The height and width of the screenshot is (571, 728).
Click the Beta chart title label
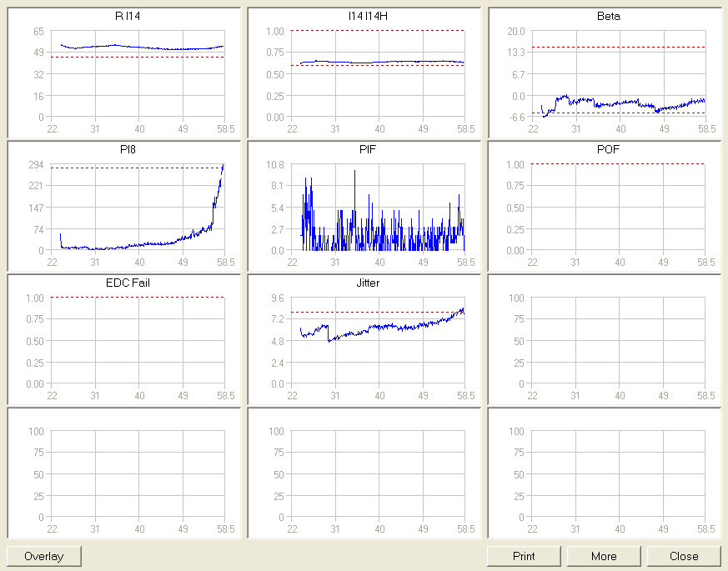coord(609,16)
